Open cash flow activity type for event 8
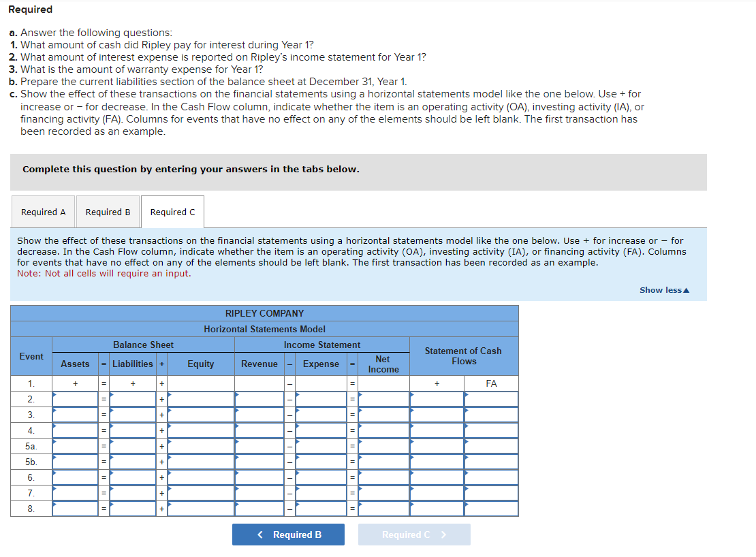 (x=491, y=509)
